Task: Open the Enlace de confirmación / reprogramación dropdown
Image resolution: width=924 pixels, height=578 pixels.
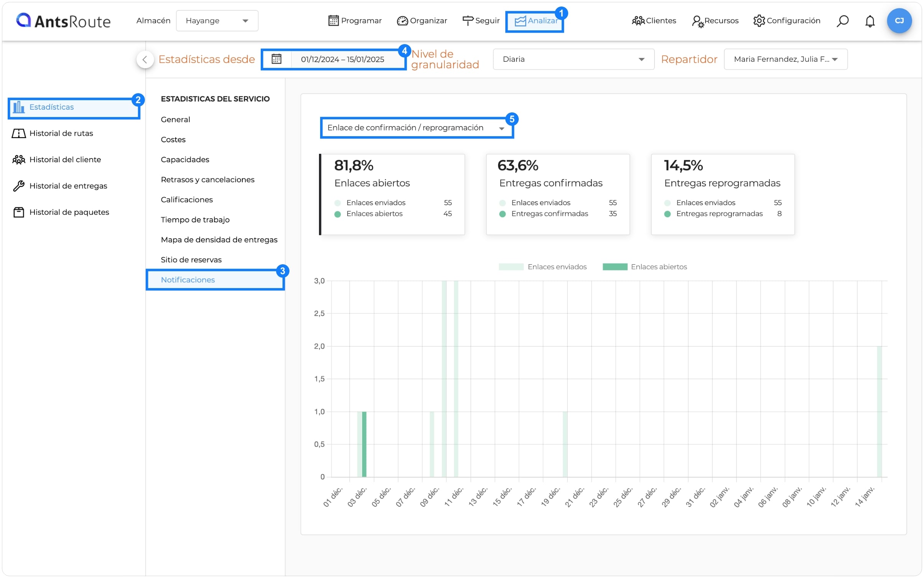Action: click(417, 128)
